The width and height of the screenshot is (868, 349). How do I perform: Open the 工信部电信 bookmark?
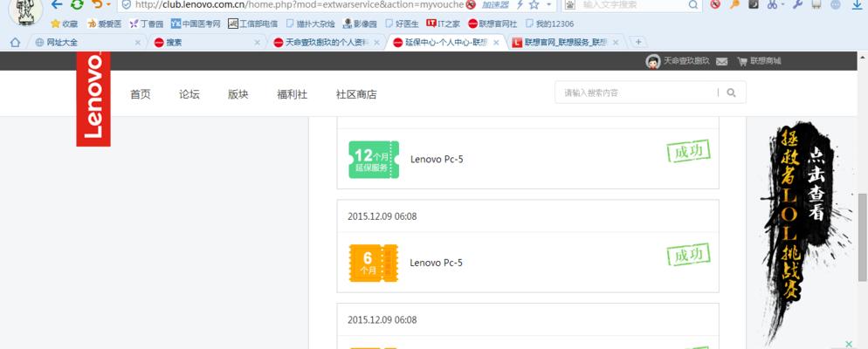[252, 24]
